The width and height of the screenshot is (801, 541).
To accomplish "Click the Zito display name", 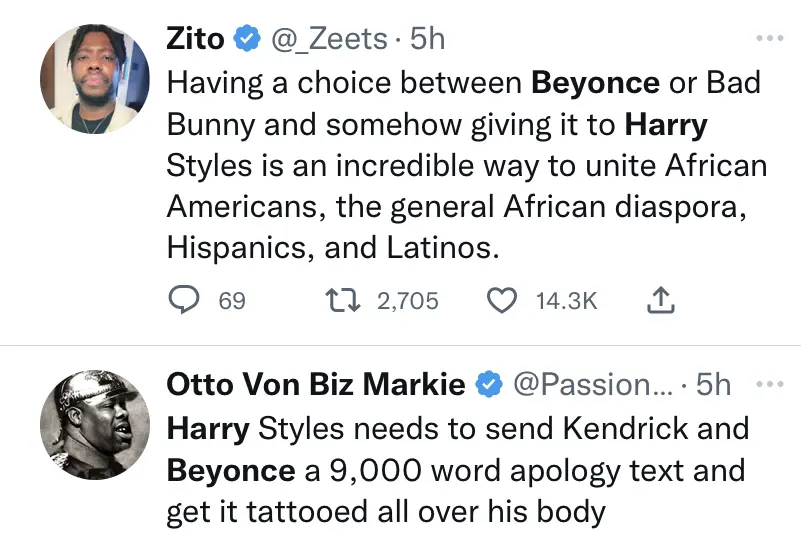I will point(195,39).
